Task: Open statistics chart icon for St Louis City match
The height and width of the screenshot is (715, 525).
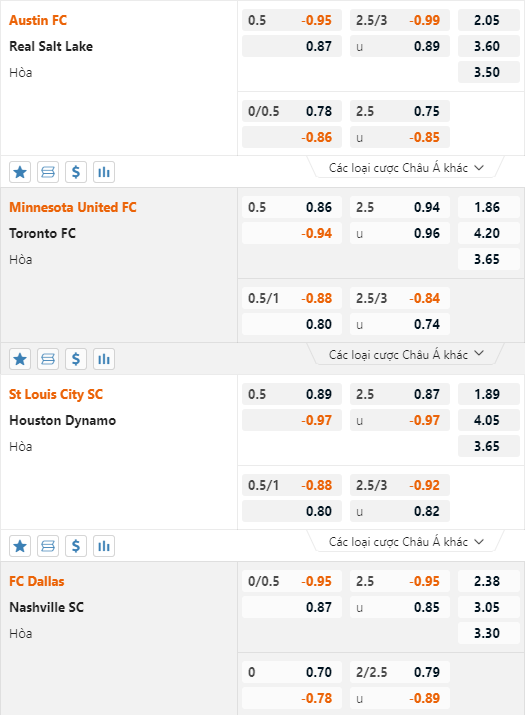Action: [x=104, y=546]
